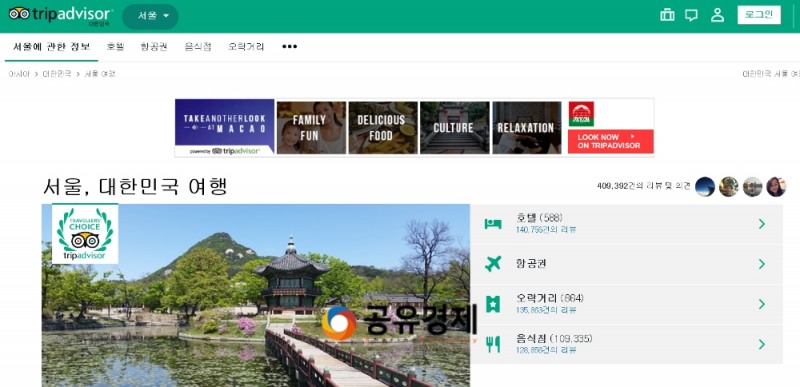Click the Delicious Food ad tile
Image resolution: width=800 pixels, height=387 pixels.
click(x=383, y=127)
